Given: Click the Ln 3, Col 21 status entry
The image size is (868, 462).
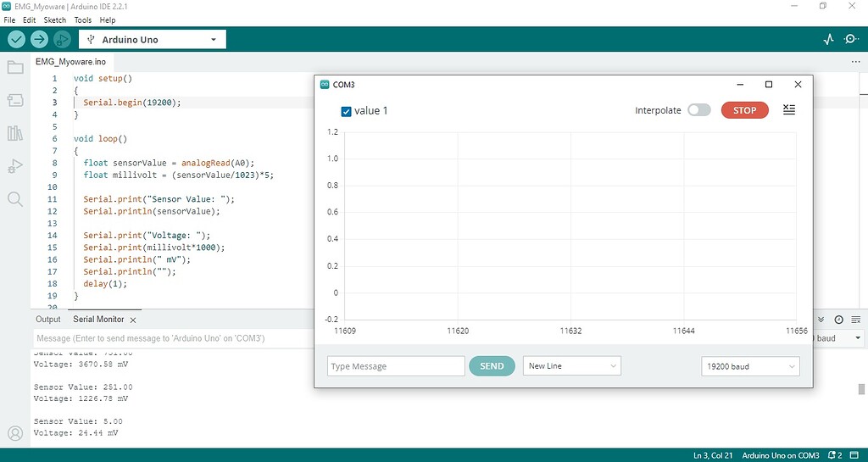Looking at the screenshot, I should point(713,455).
